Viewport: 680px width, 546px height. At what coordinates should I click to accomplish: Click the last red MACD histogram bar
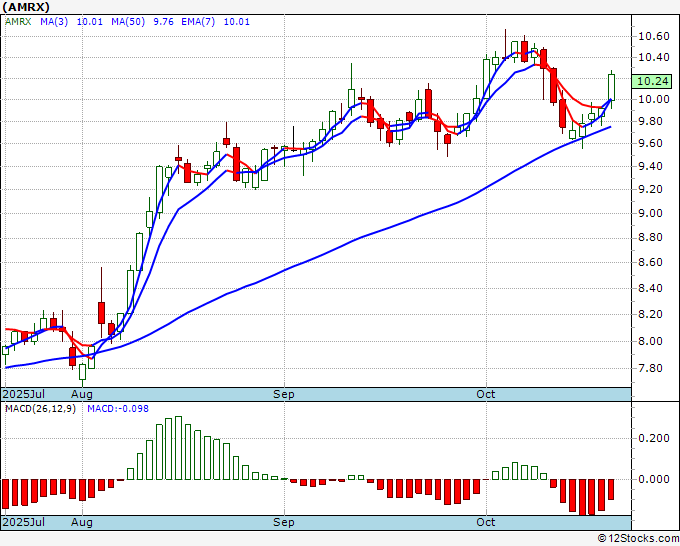[x=611, y=490]
